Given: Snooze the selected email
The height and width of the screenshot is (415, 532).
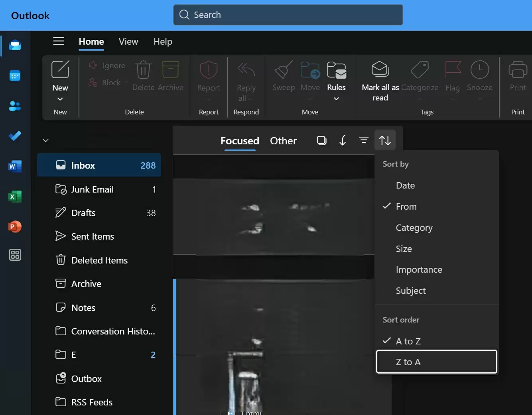Looking at the screenshot, I should [x=479, y=78].
